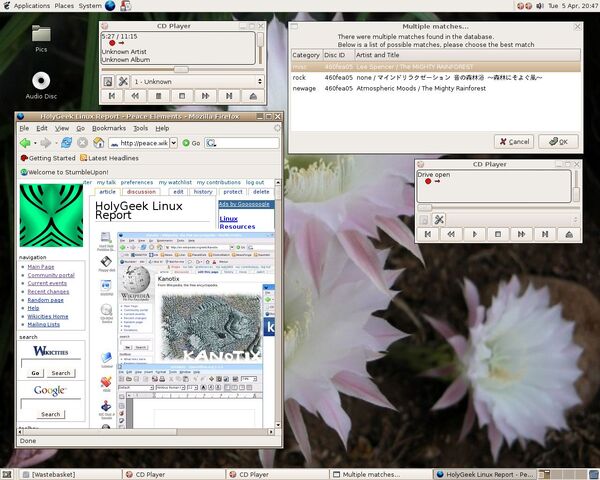Open the '1 - Unknown' track dropdown
Image resolution: width=600 pixels, height=480 pixels.
(198, 82)
